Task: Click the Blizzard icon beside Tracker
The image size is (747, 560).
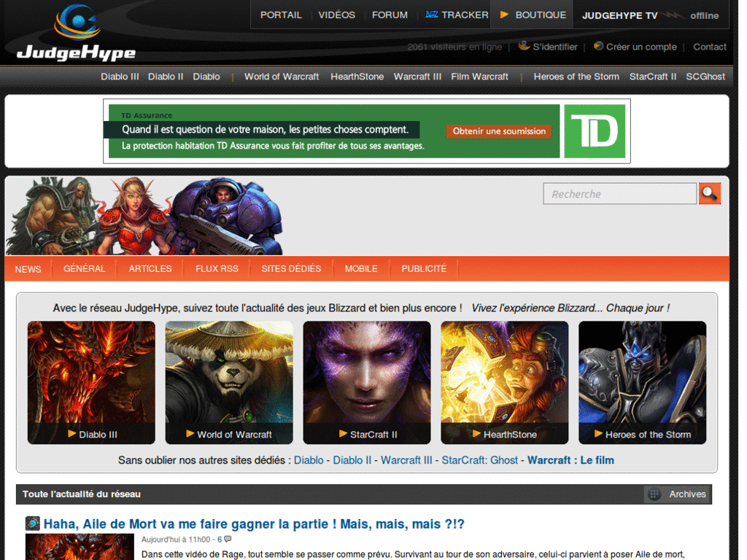Action: coord(432,15)
